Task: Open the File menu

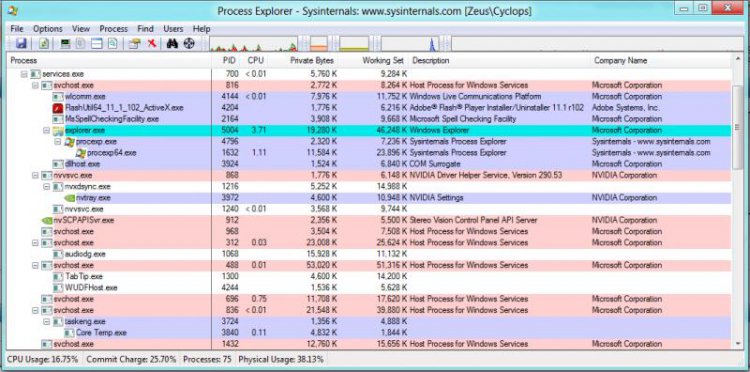Action: 17,29
